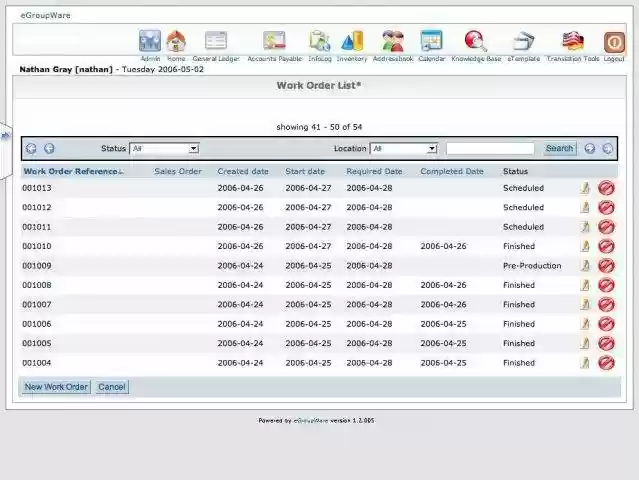Open the InfoLog icon
Image resolution: width=639 pixels, height=480 pixels.
(x=320, y=41)
